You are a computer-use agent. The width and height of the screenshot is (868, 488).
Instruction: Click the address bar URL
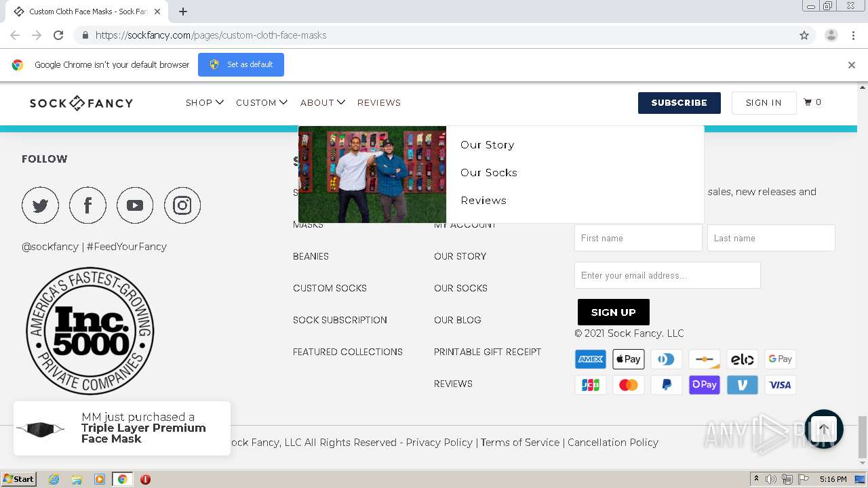211,35
